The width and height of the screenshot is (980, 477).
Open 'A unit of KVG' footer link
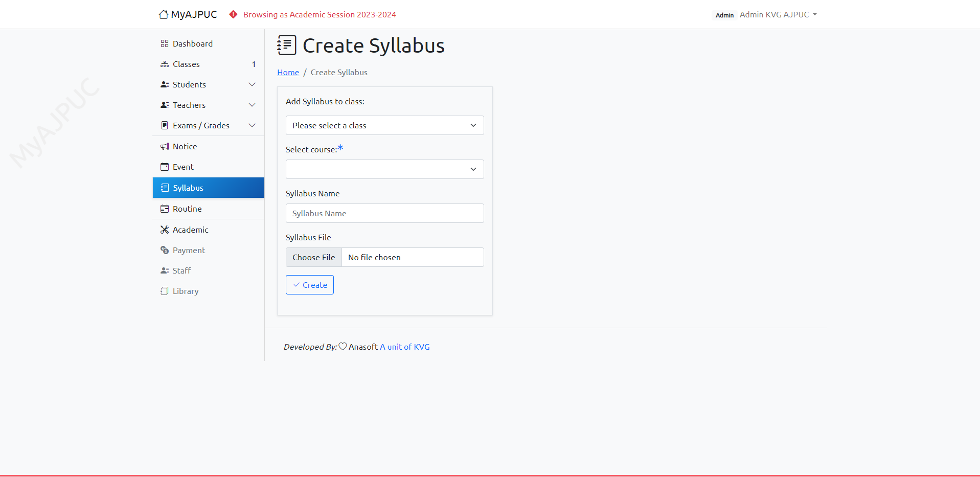(x=405, y=347)
